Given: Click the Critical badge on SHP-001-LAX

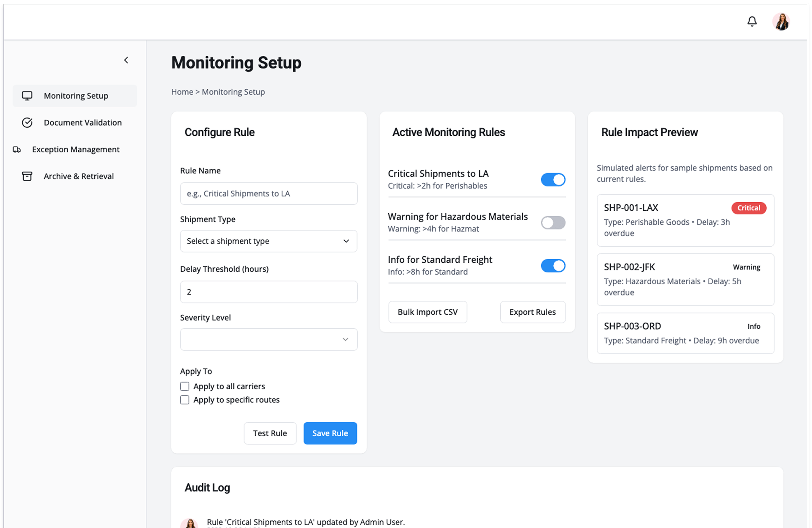Looking at the screenshot, I should click(x=749, y=208).
